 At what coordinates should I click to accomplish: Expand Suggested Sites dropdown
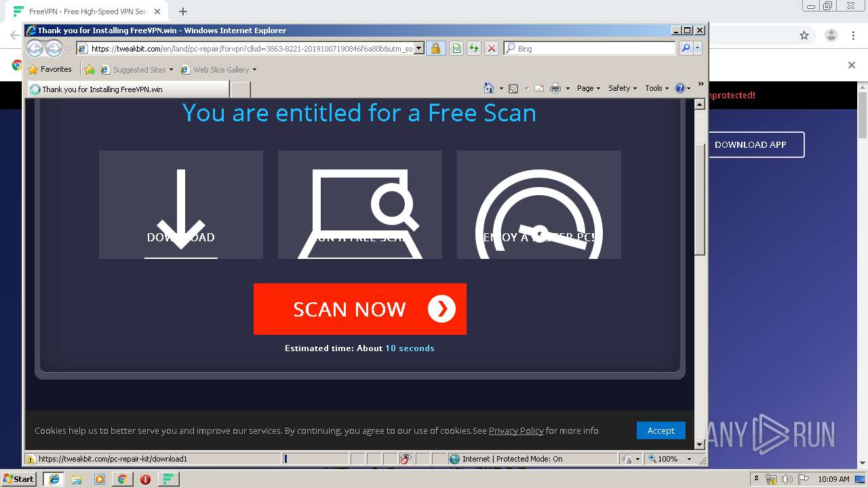(x=171, y=70)
